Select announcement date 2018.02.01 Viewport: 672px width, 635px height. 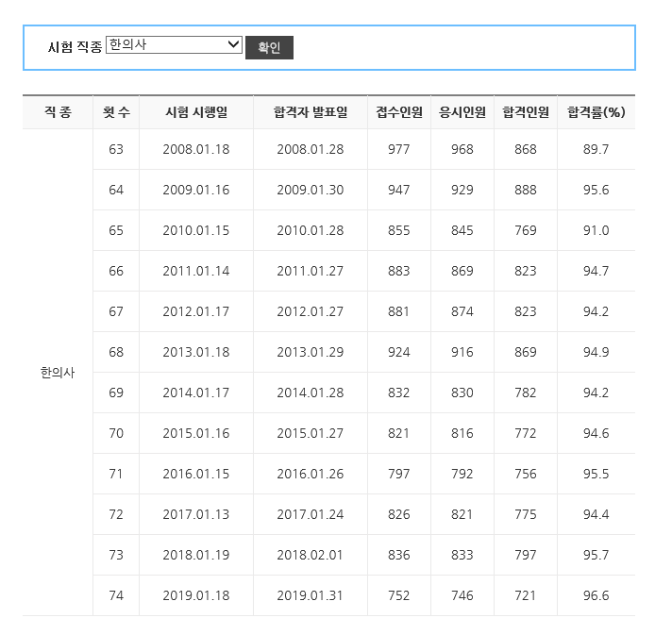point(311,555)
